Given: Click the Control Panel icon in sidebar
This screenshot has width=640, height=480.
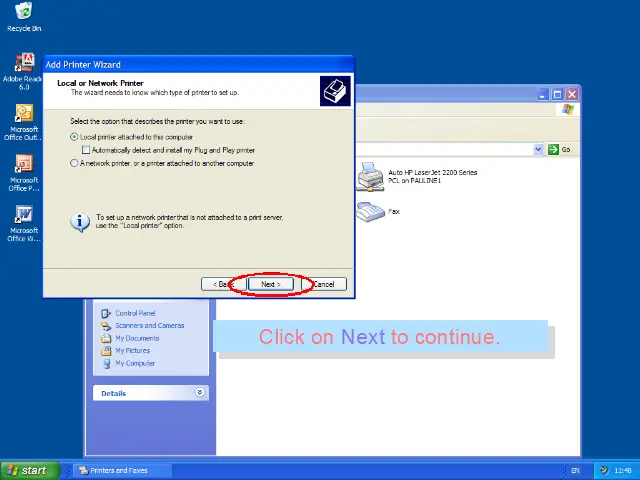Looking at the screenshot, I should click(106, 313).
